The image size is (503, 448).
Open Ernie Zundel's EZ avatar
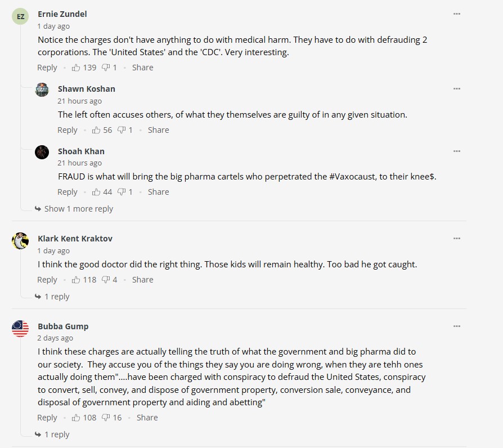tap(20, 16)
